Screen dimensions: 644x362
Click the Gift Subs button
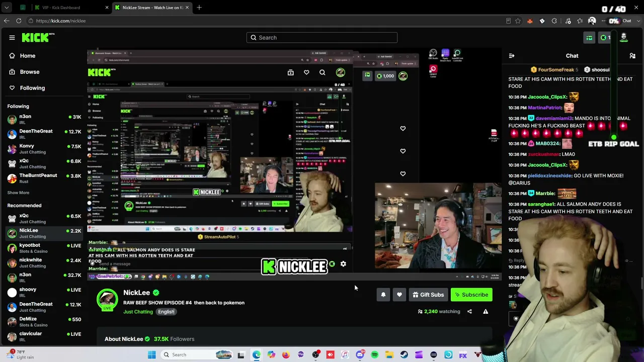428,295
